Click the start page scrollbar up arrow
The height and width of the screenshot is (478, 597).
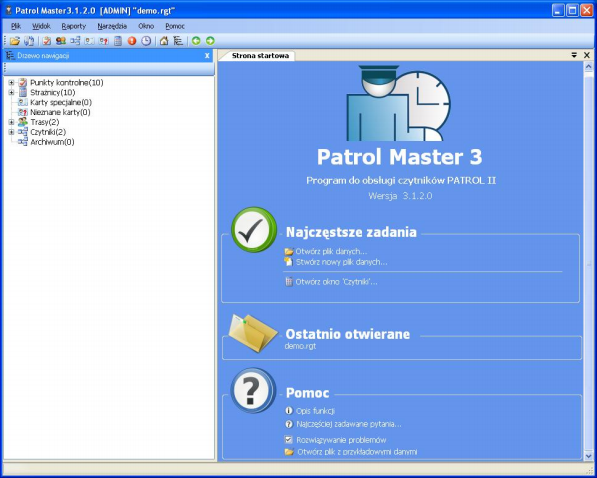(x=588, y=67)
